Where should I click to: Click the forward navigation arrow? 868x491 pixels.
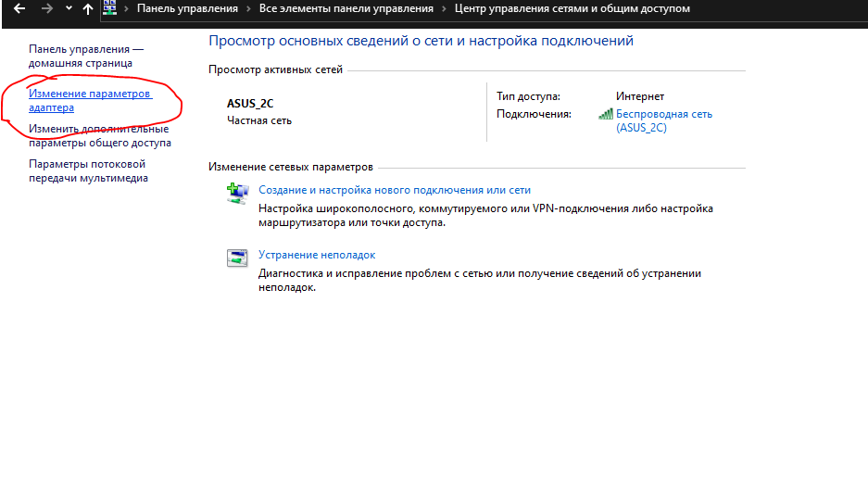47,8
